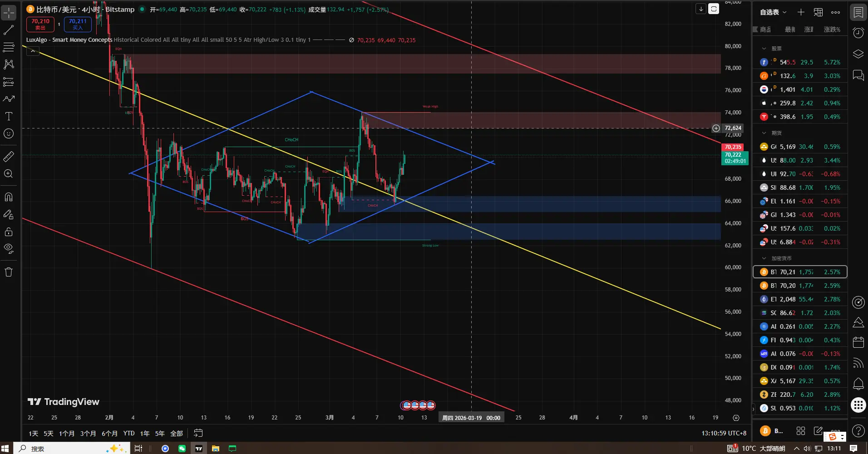Collapse the 股票 section
Viewport: 868px width, 454px height.
(764, 49)
